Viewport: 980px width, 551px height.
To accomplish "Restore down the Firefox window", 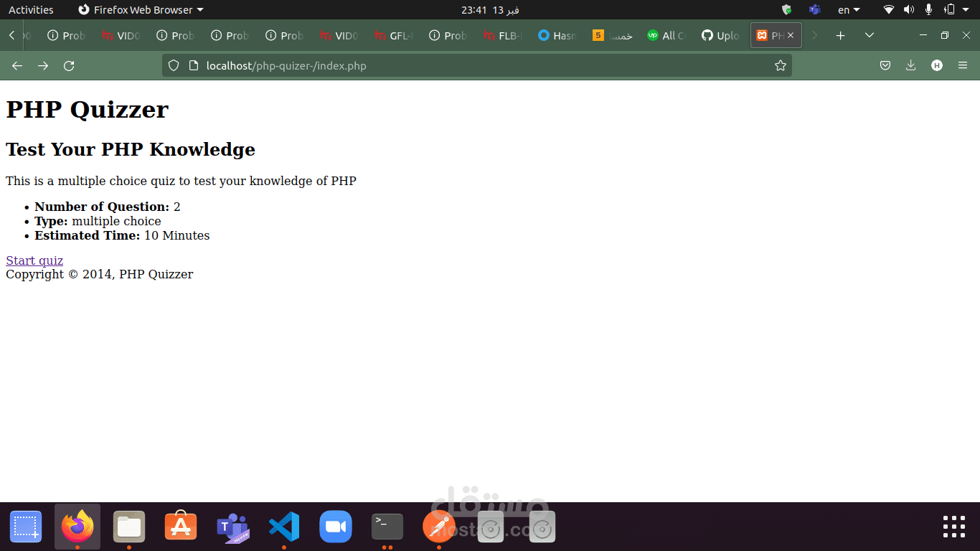I will click(x=945, y=35).
